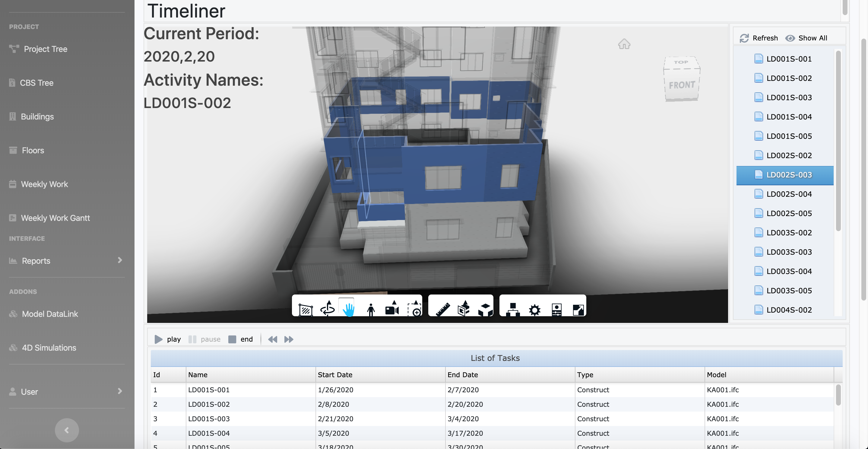Click the home view icon in viewer
868x449 pixels.
[624, 44]
